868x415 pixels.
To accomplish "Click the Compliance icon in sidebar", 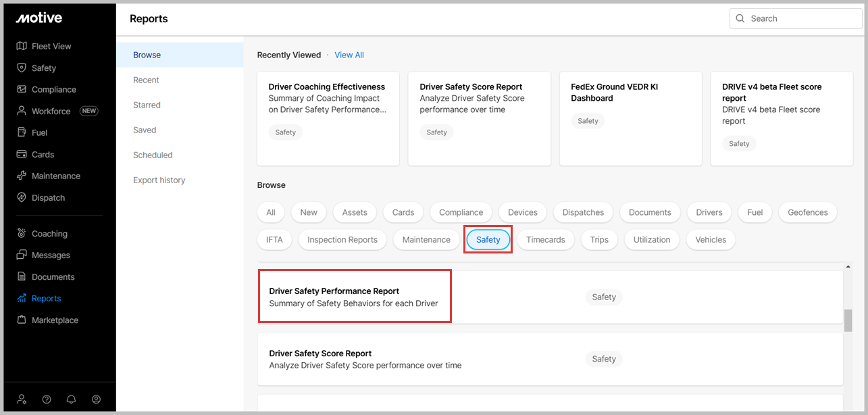I will (x=22, y=89).
